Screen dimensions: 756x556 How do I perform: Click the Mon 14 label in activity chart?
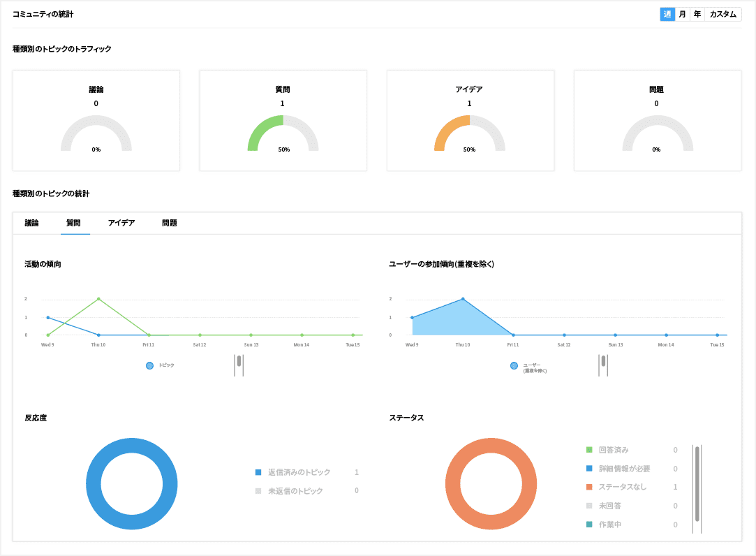(302, 344)
